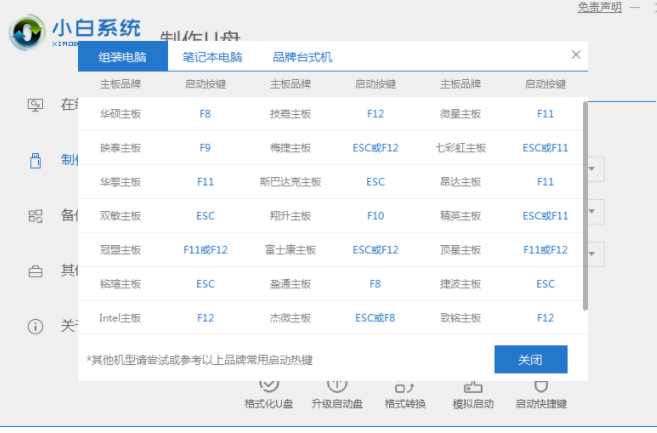The image size is (657, 433).
Task: Click the 启动快捷键 shield icon
Action: pos(540,385)
